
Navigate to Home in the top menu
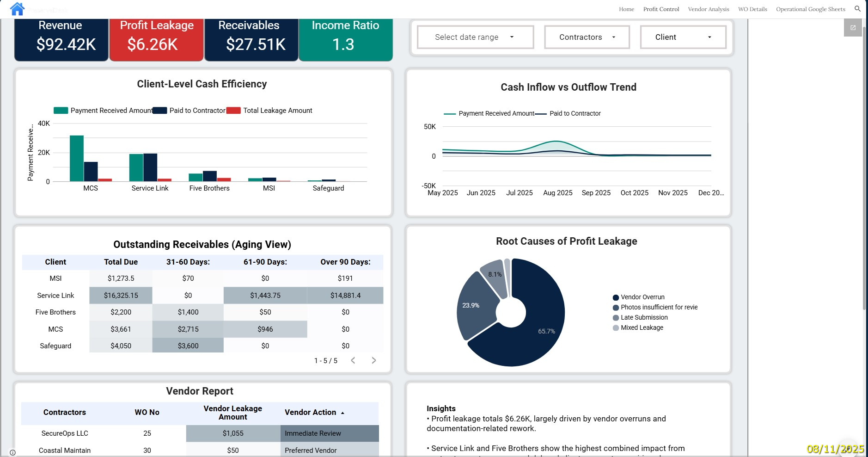[x=626, y=9]
